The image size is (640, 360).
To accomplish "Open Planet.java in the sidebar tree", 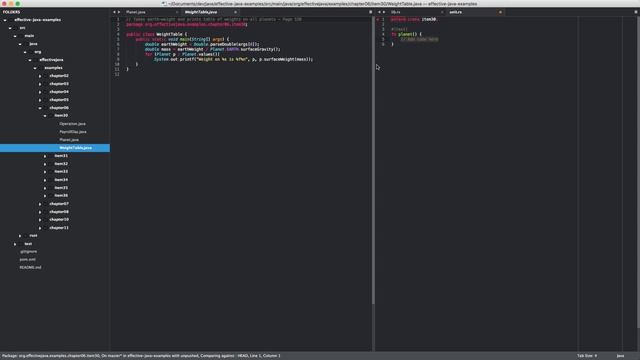I will pos(69,140).
